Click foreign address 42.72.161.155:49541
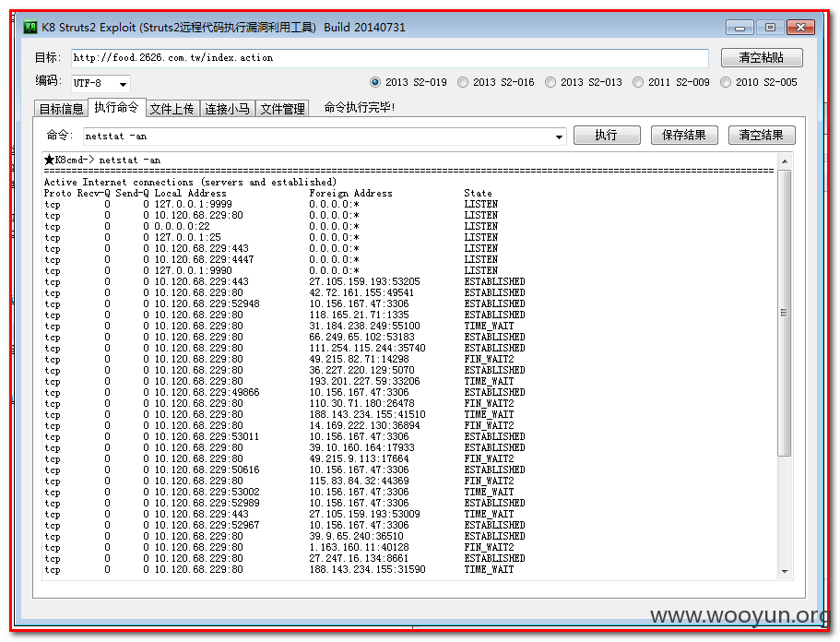The image size is (840, 642). pyautogui.click(x=361, y=293)
